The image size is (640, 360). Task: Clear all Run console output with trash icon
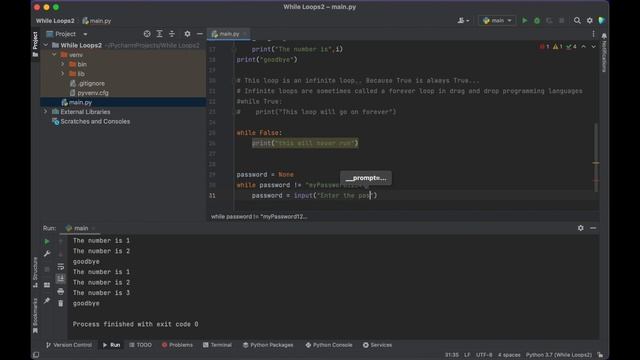60,303
